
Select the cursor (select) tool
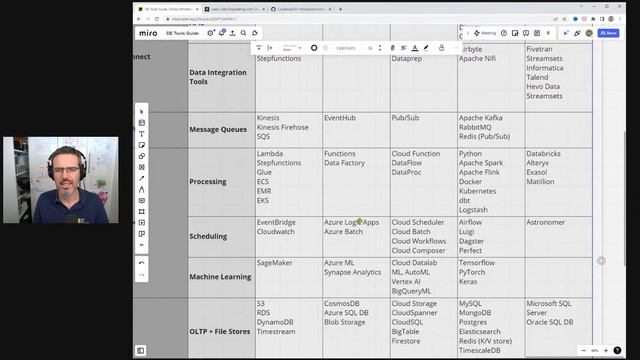click(x=142, y=112)
